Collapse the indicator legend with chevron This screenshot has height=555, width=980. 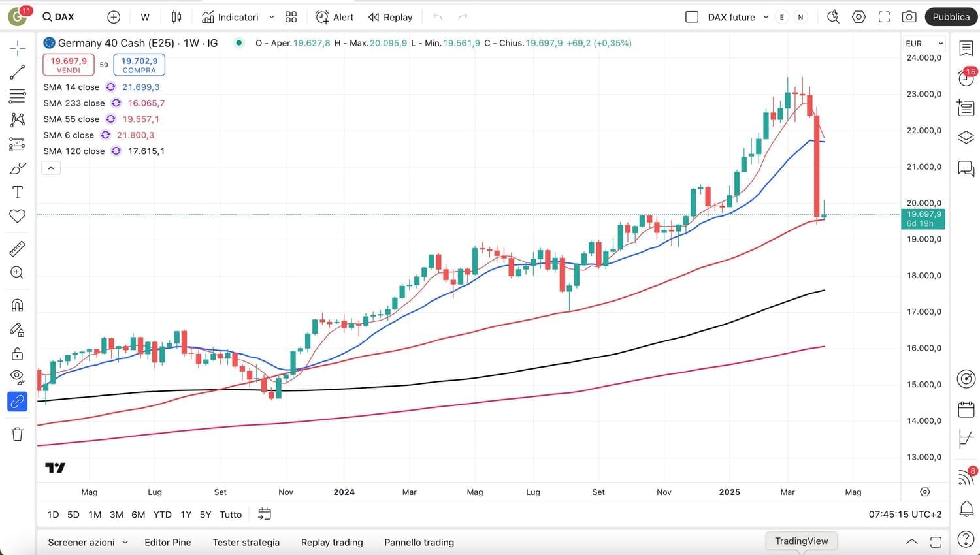pos(51,168)
